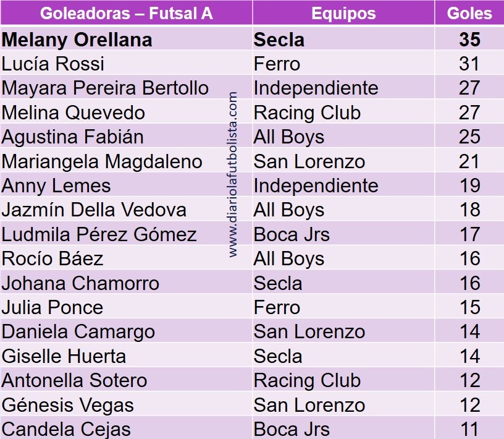The width and height of the screenshot is (504, 439).
Task: Select the Johana Chamorro name cell
Action: click(80, 283)
